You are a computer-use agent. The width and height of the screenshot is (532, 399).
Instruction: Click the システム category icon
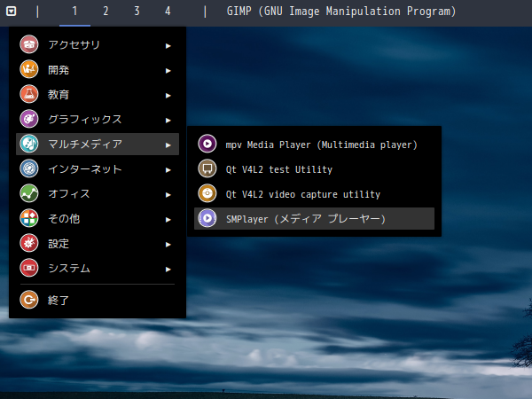29,268
